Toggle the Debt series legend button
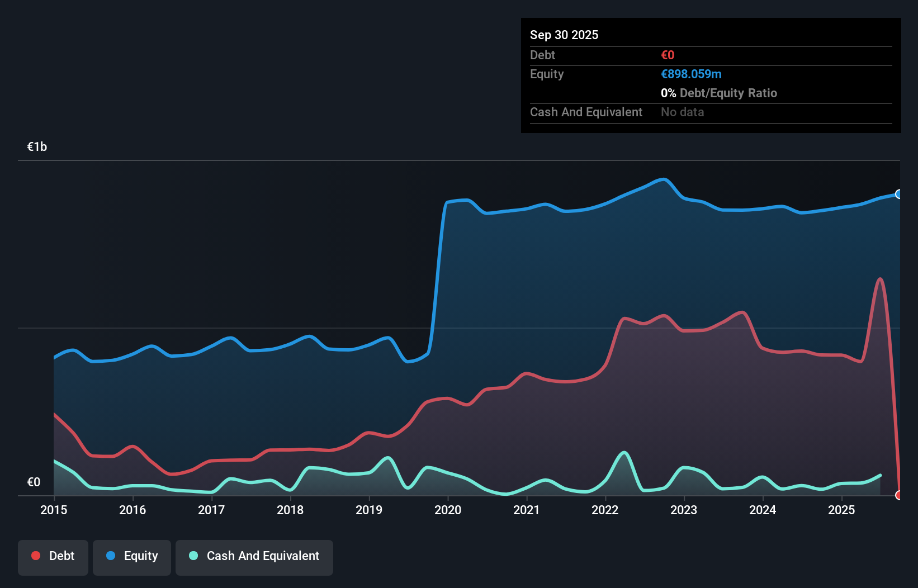 click(x=53, y=557)
